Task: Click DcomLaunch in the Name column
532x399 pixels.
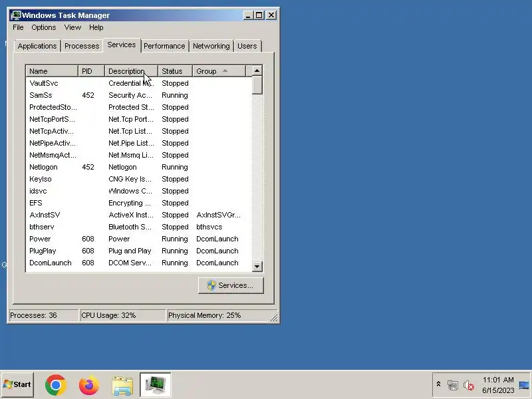Action: [51, 263]
